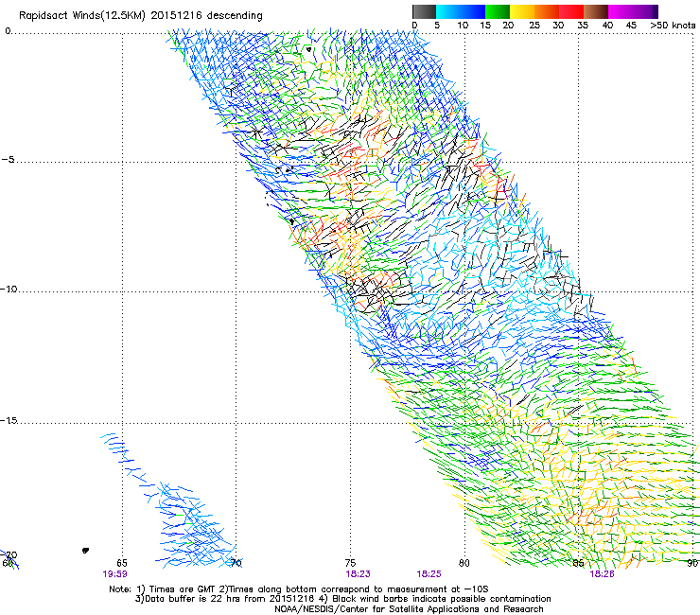Click the cyan-blue 5-15 knots legend band
This screenshot has width=700, height=615.
pos(461,11)
